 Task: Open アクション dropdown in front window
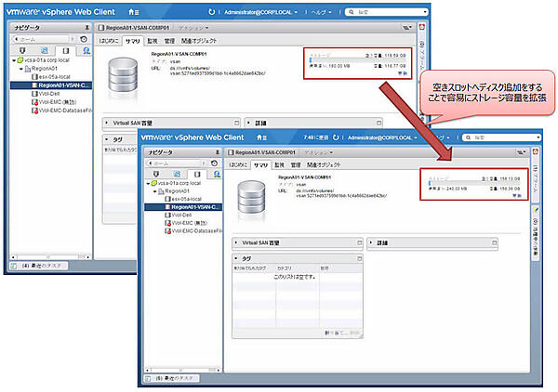pyautogui.click(x=319, y=152)
